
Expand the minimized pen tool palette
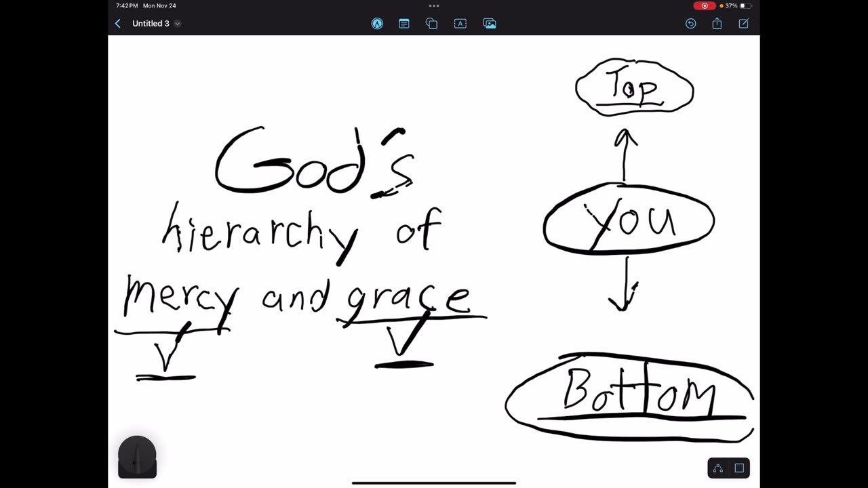point(137,457)
